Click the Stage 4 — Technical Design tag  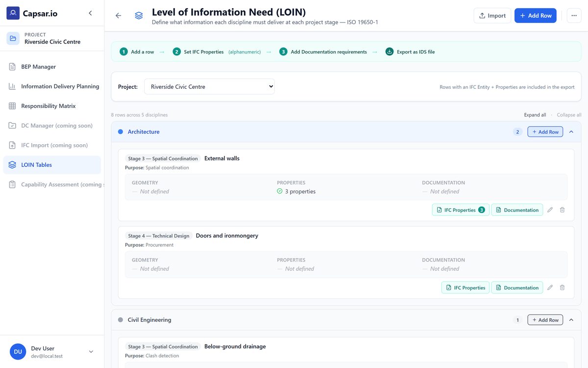click(159, 236)
